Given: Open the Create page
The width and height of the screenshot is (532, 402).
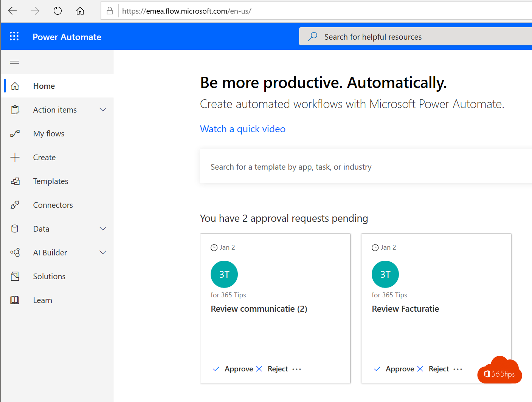Looking at the screenshot, I should tap(57, 158).
